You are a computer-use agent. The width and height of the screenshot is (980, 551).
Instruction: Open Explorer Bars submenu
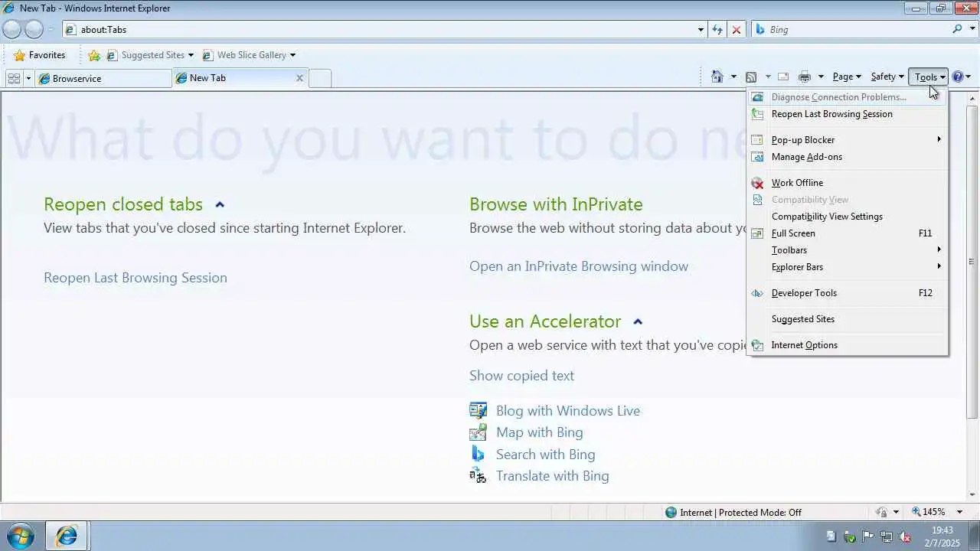click(848, 267)
